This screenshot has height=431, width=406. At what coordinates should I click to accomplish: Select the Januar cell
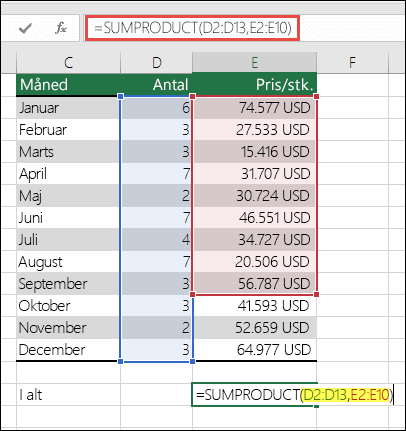pyautogui.click(x=68, y=108)
